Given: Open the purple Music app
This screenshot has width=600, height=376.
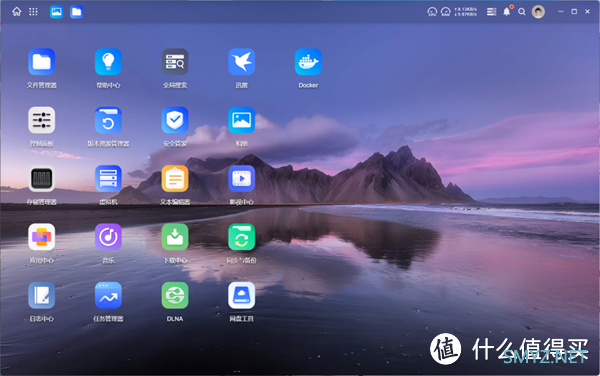Looking at the screenshot, I should [x=108, y=237].
